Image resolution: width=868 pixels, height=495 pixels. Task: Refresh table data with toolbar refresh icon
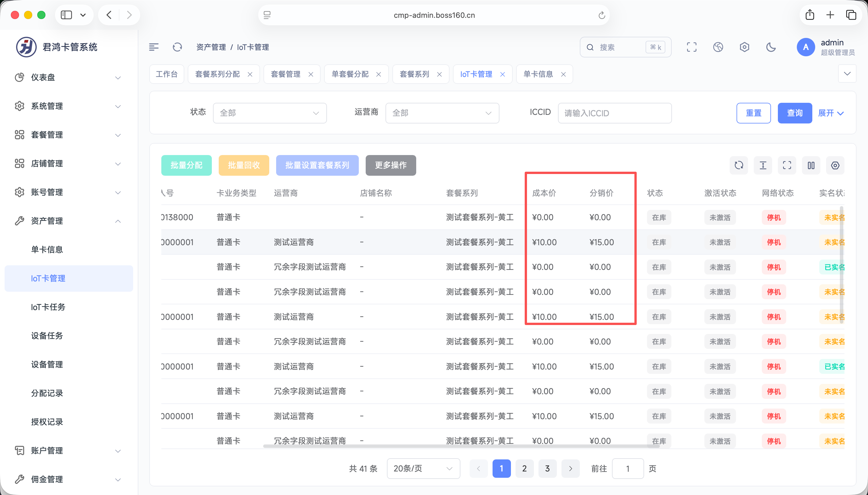click(739, 166)
